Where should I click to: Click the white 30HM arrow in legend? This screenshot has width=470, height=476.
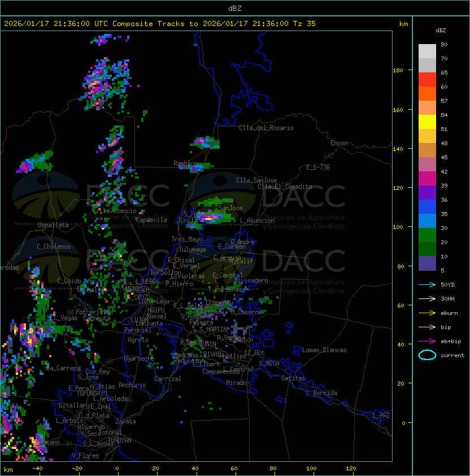pyautogui.click(x=427, y=299)
